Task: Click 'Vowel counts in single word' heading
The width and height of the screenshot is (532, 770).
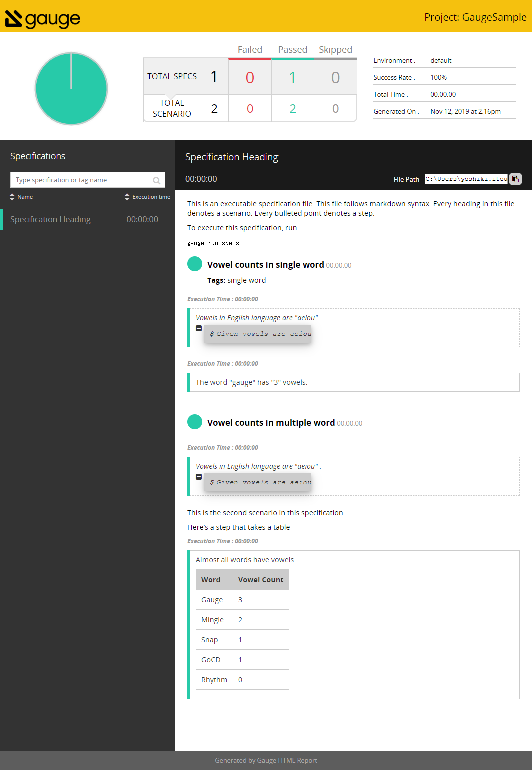Action: pos(265,265)
